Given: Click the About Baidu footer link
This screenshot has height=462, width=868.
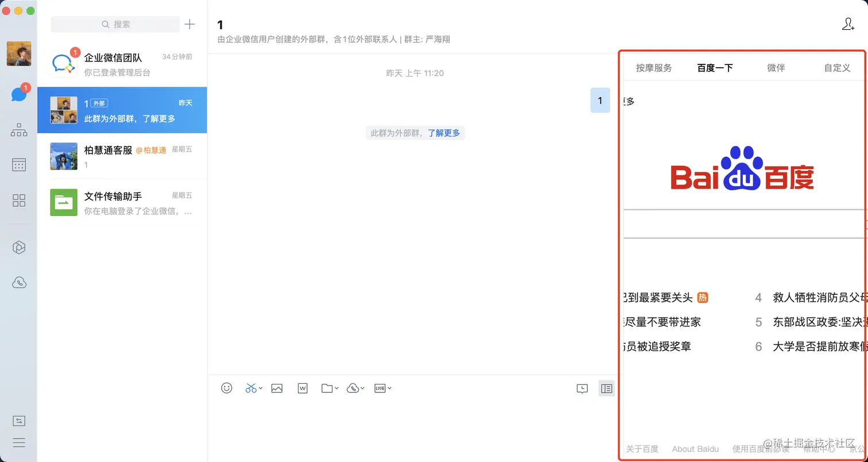Looking at the screenshot, I should point(695,449).
